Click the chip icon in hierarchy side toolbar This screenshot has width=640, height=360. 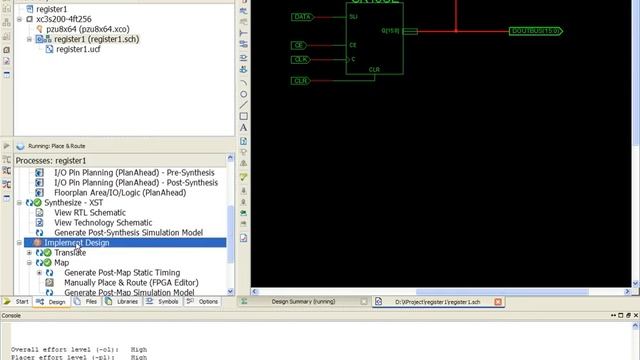(7, 50)
